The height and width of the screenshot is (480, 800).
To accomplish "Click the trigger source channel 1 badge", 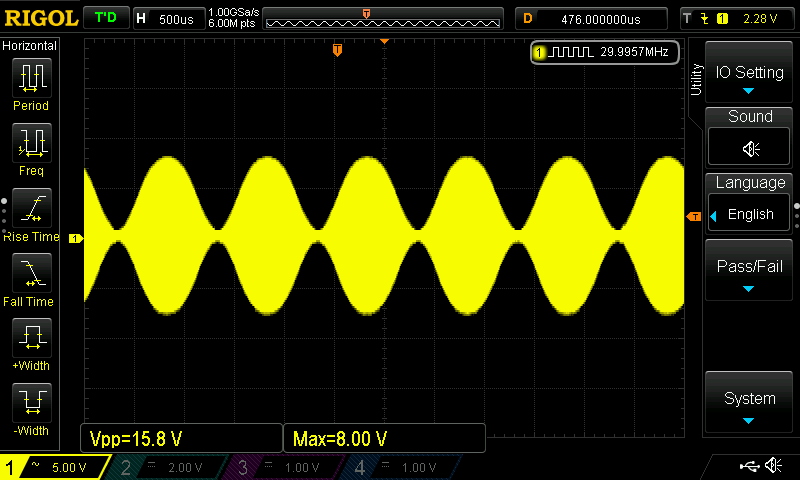I will [x=722, y=19].
